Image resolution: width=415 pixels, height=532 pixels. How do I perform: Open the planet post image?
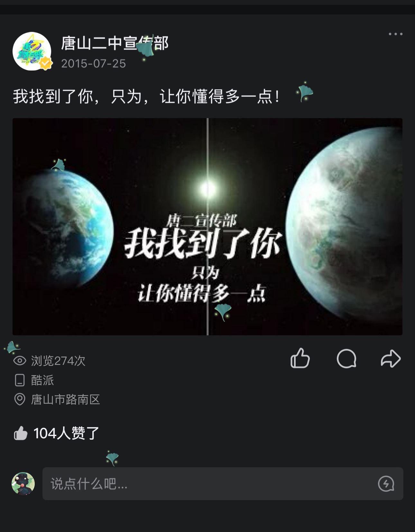207,227
